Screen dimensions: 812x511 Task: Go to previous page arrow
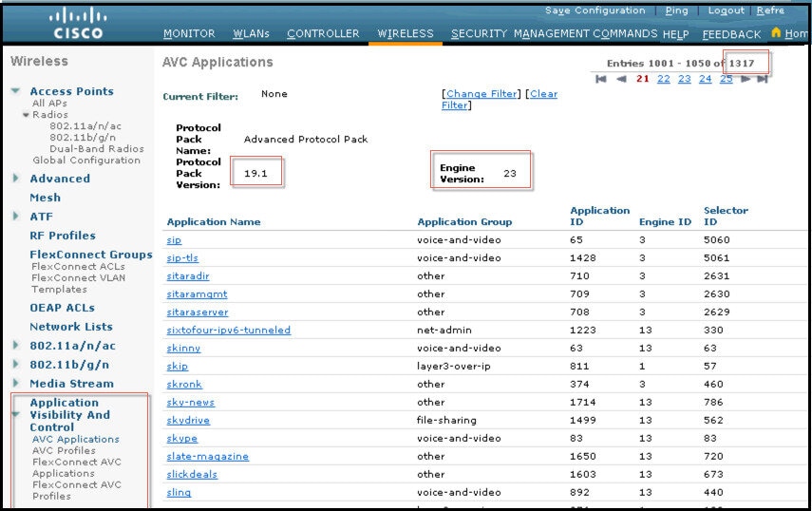point(621,79)
